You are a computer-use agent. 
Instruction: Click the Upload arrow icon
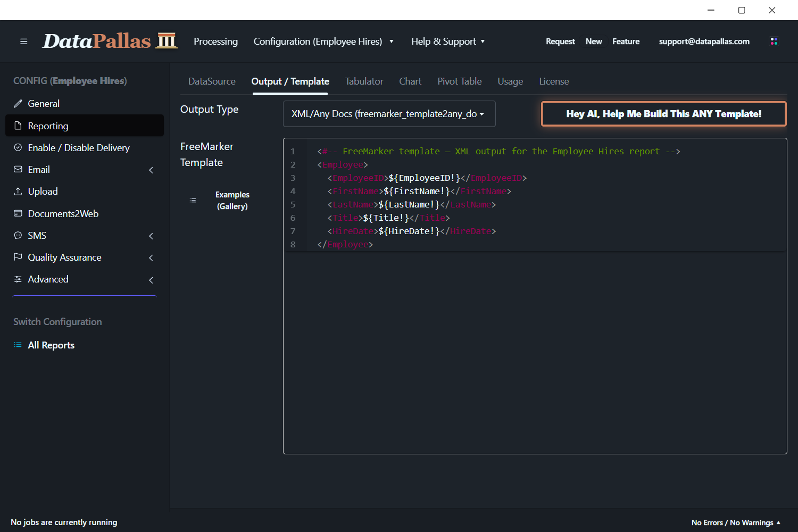coord(18,191)
